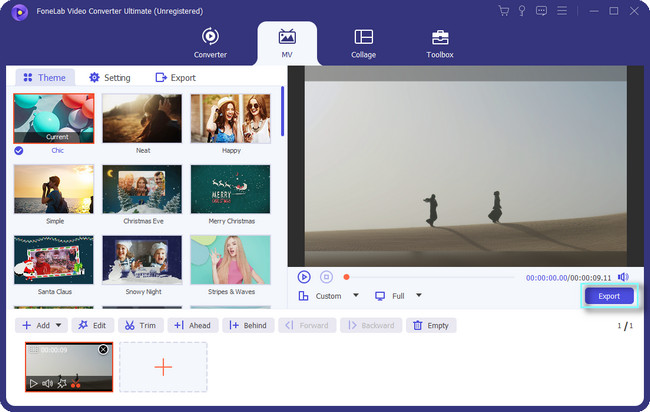Remove clip with the X on thumbnail
The width and height of the screenshot is (650, 412).
(x=103, y=350)
